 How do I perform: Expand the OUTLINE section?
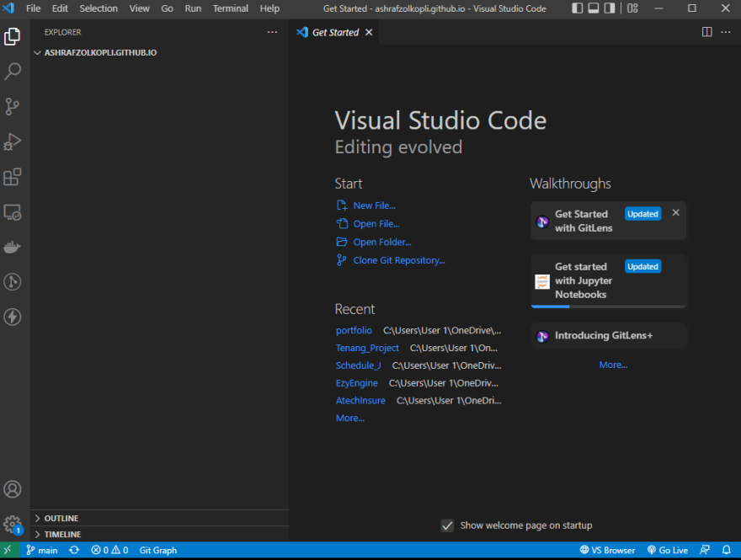[160, 519]
